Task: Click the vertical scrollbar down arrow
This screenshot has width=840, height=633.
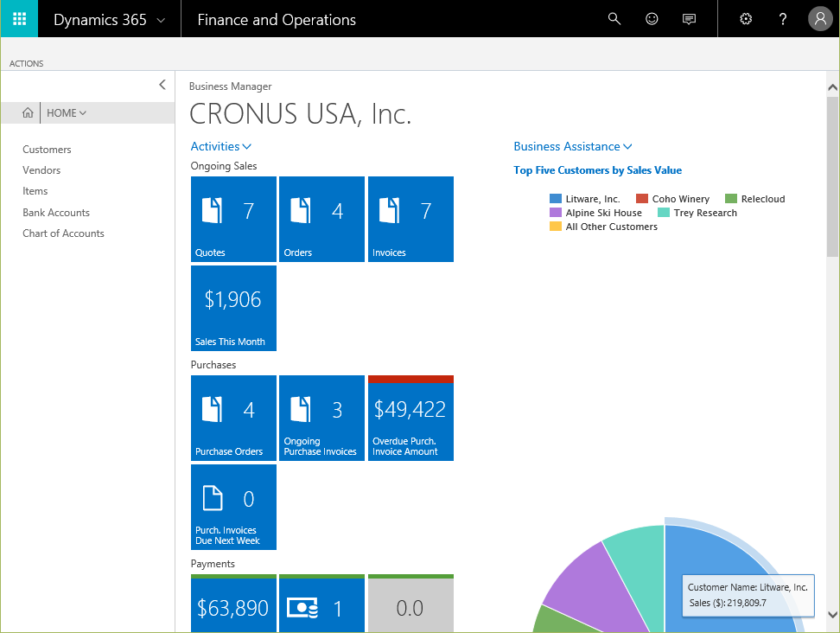Action: pyautogui.click(x=832, y=614)
